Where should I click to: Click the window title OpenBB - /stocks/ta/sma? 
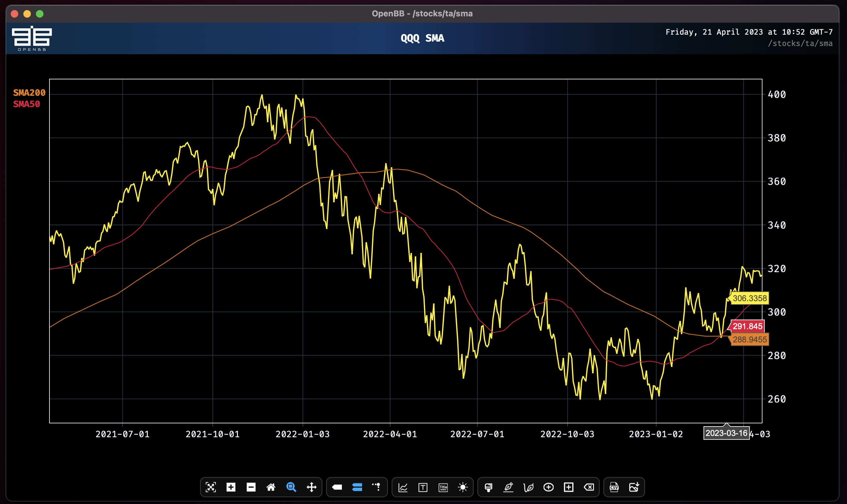tap(422, 14)
